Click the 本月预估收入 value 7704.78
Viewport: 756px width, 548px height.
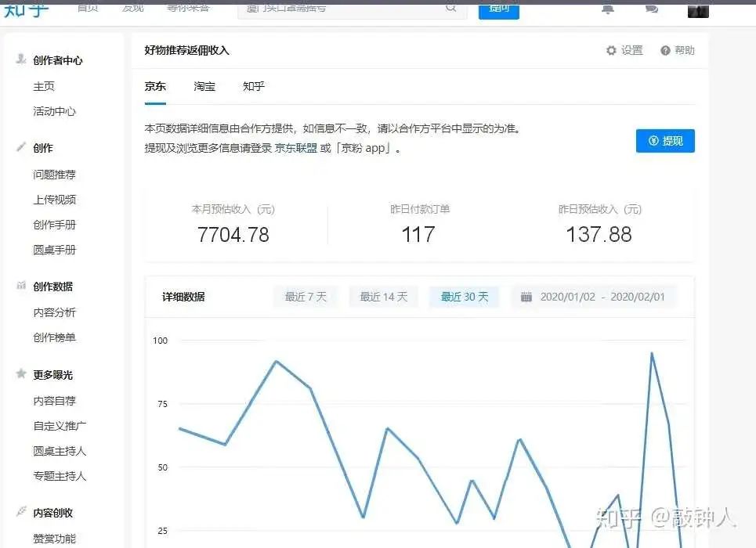233,235
